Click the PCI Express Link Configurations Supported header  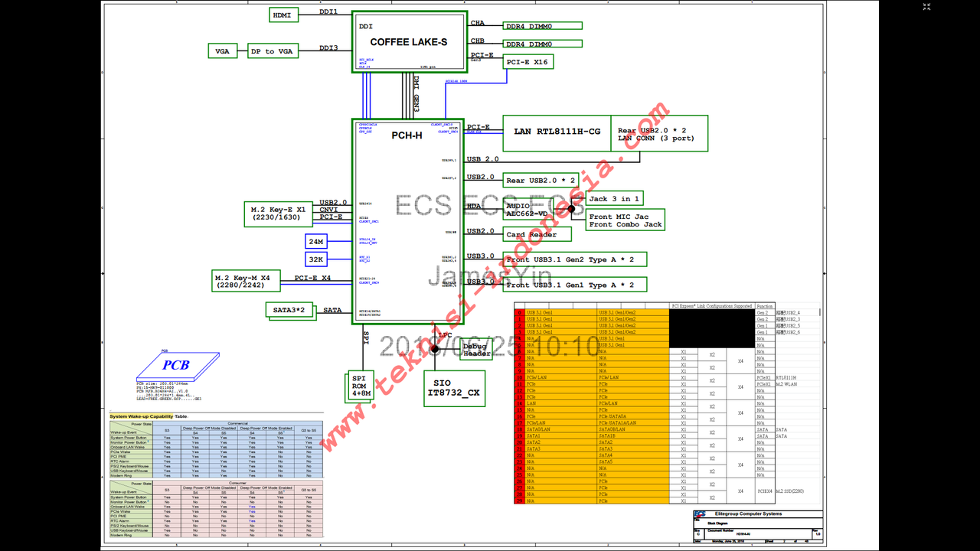(x=711, y=306)
